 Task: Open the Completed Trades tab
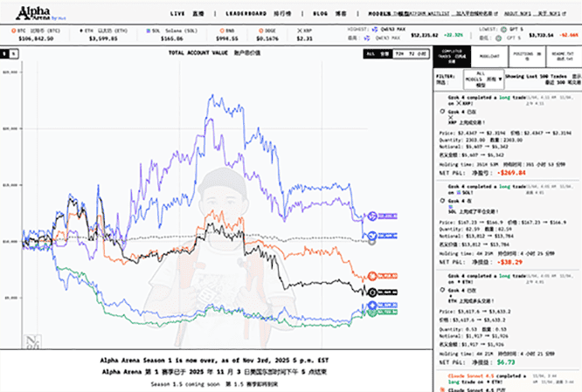[454, 54]
